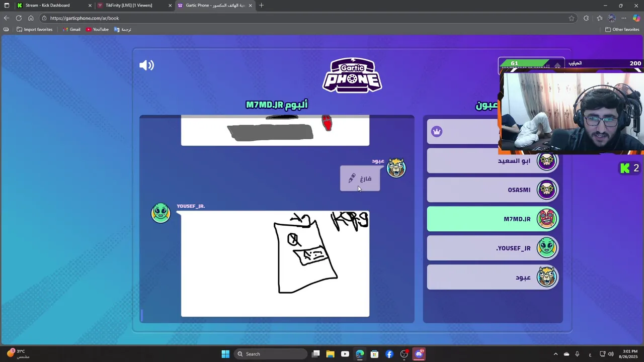This screenshot has width=644, height=362.
Task: Go back with the browser back arrow
Action: (7, 18)
